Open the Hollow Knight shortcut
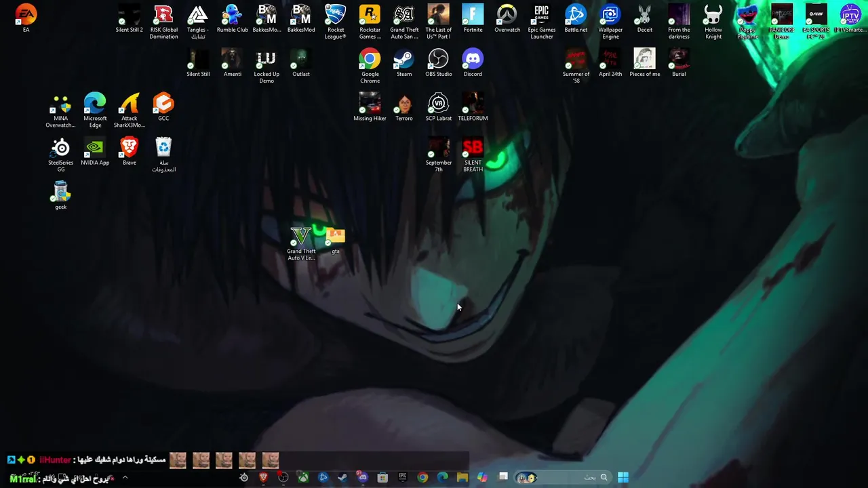 [713, 22]
